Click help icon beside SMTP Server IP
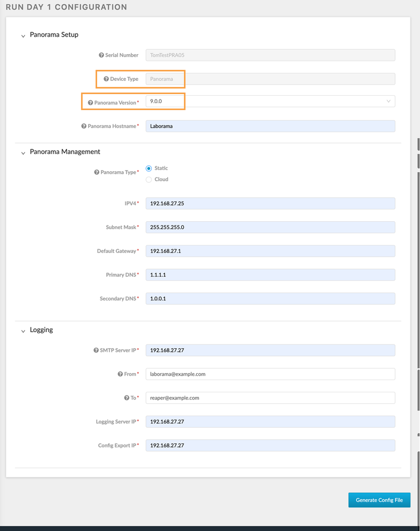420x531 pixels. pyautogui.click(x=96, y=351)
